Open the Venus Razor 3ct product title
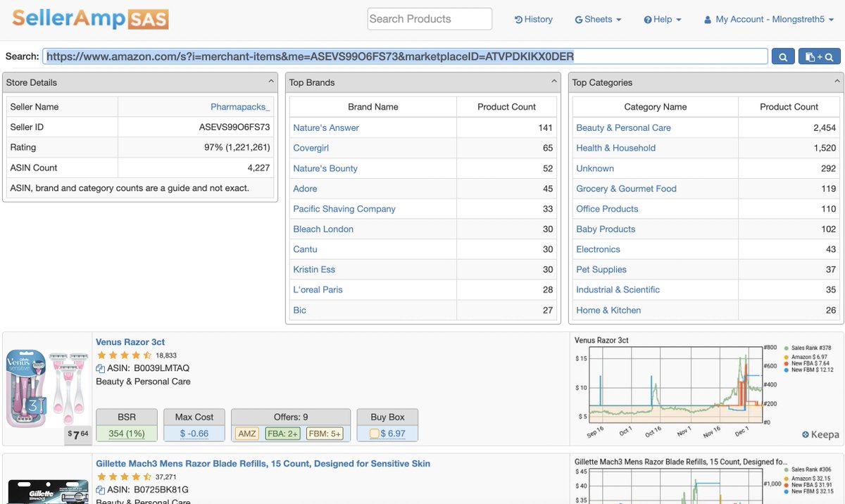The height and width of the screenshot is (504, 845). [130, 342]
